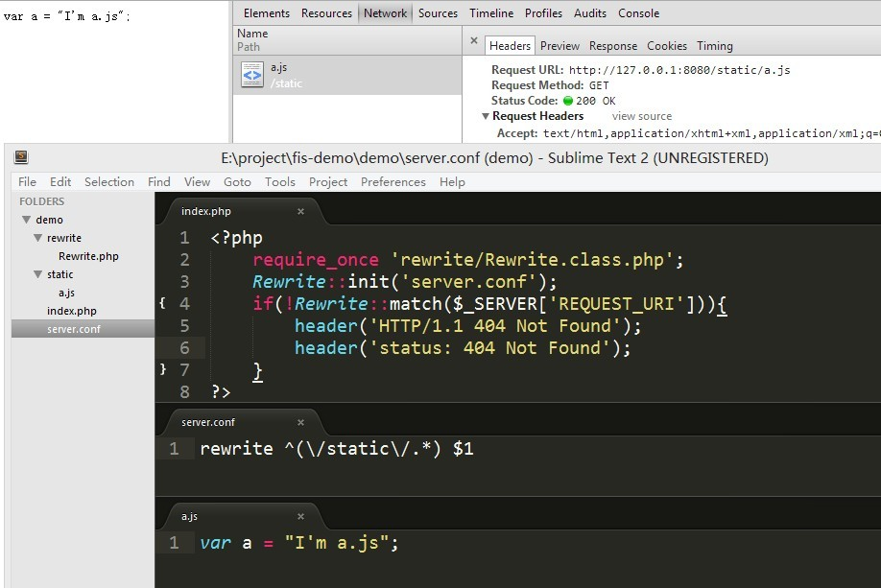This screenshot has height=588, width=881.
Task: Open the Goto menu
Action: click(x=237, y=182)
